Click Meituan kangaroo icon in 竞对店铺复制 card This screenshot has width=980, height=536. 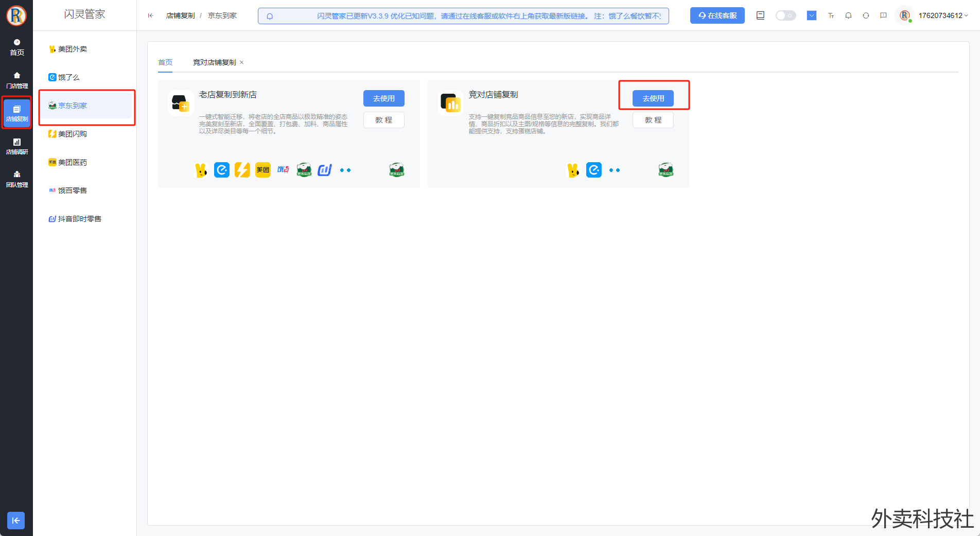pos(573,170)
